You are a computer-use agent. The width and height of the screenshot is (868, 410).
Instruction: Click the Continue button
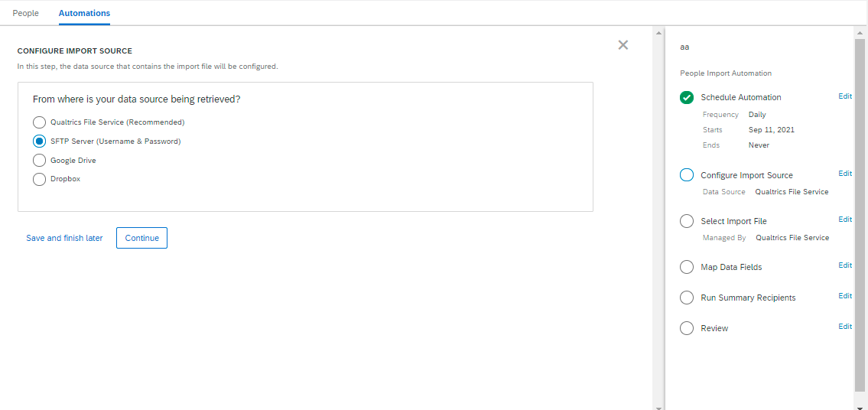141,238
